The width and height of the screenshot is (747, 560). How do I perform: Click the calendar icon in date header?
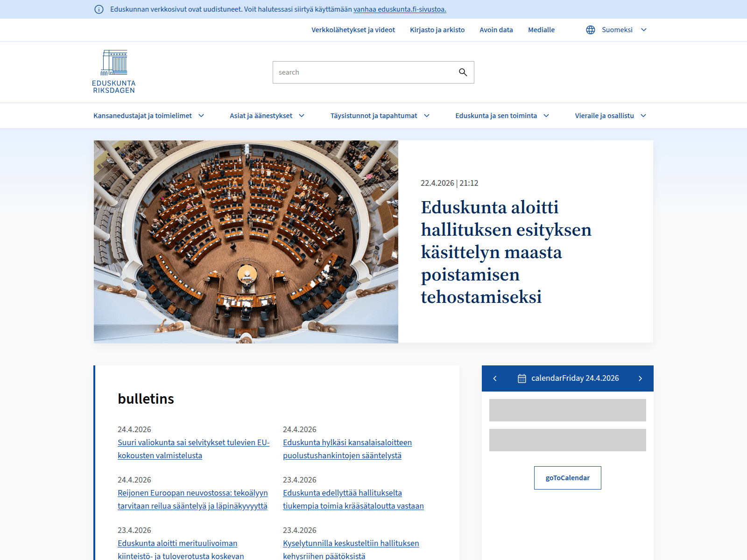522,378
